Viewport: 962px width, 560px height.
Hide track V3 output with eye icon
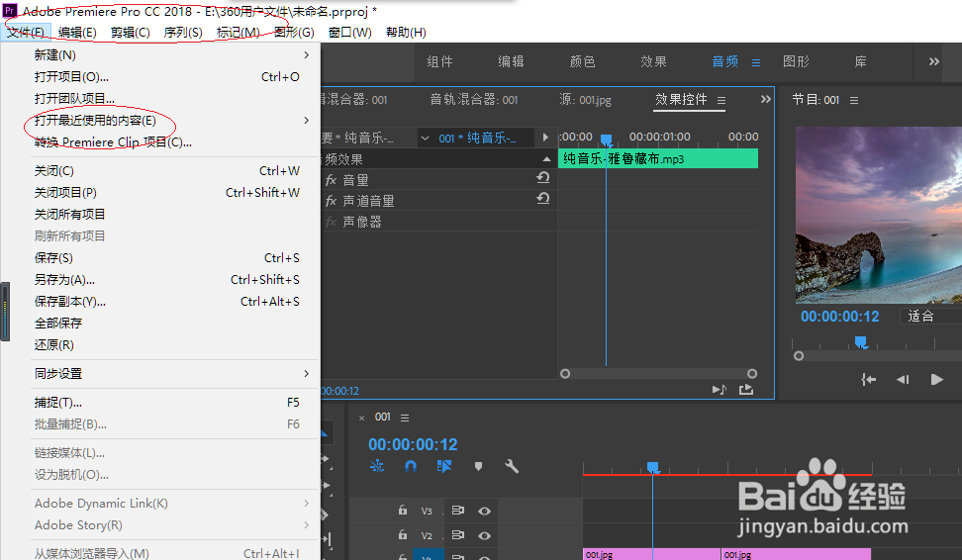[484, 511]
